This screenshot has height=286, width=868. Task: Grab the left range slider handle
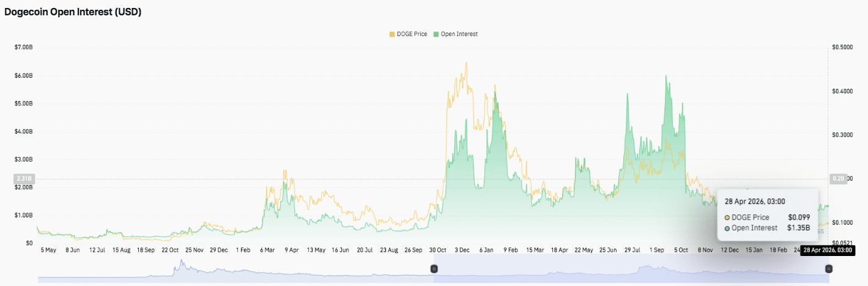tap(434, 268)
